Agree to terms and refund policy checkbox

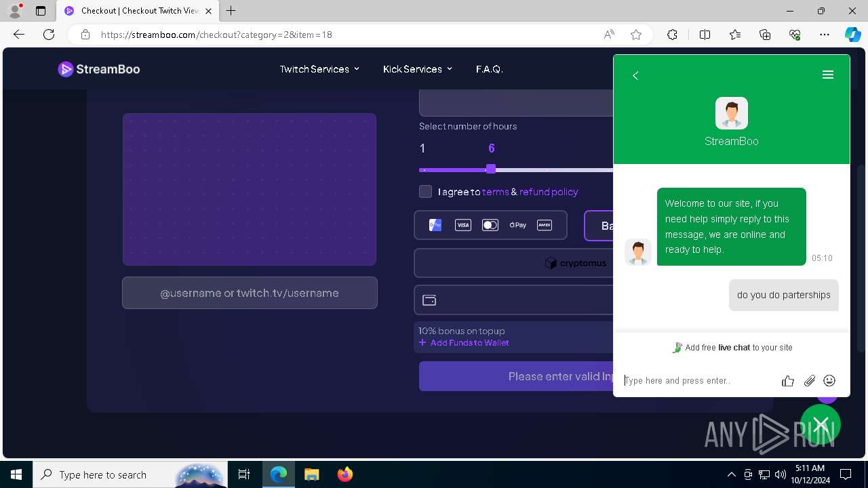pos(425,192)
